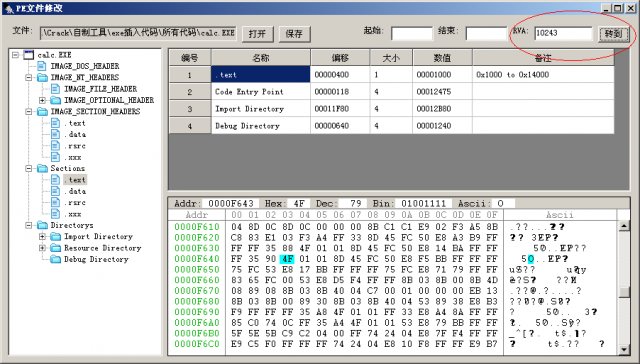Click the Directorys folder icon

tap(42, 225)
